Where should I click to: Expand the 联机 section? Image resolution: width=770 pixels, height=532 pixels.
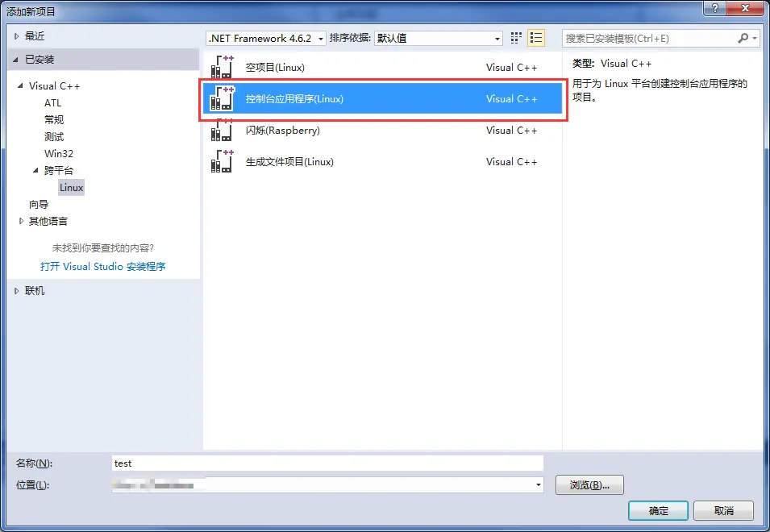click(16, 291)
